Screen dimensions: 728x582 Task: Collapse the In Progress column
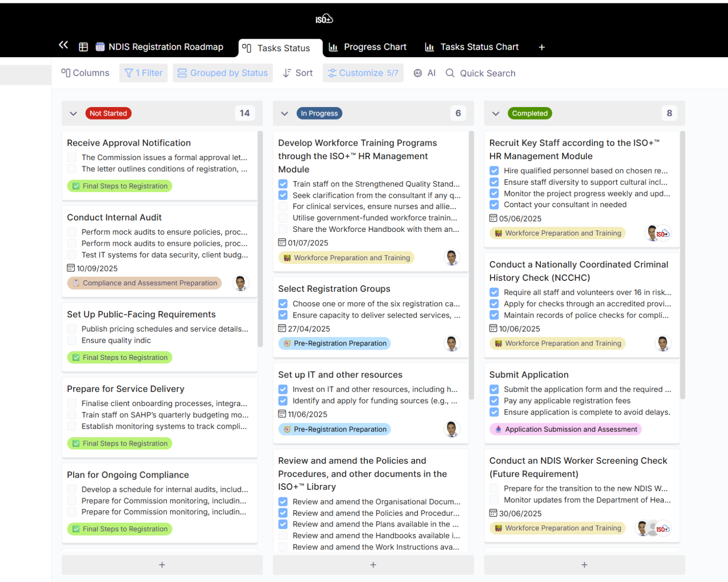tap(285, 114)
